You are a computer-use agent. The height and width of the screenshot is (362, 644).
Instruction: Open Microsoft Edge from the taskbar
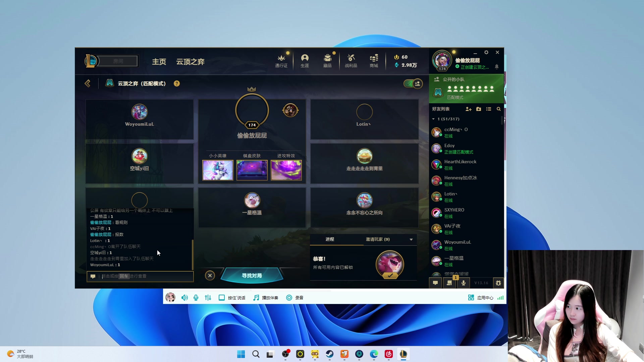374,354
